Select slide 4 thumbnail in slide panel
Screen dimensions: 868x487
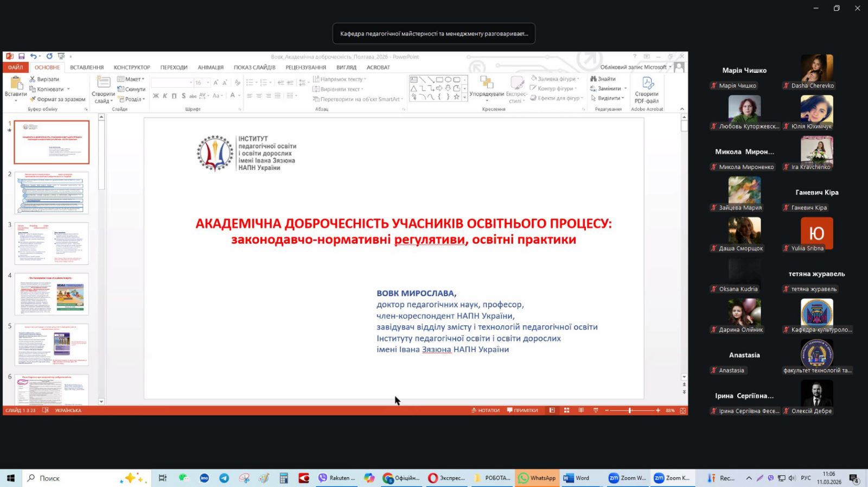(x=52, y=294)
